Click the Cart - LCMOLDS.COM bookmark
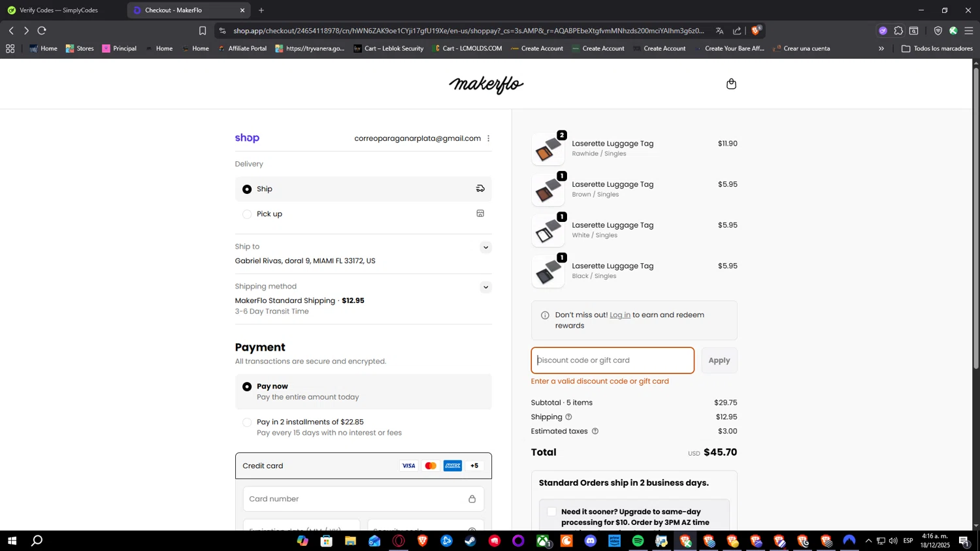 (x=466, y=48)
